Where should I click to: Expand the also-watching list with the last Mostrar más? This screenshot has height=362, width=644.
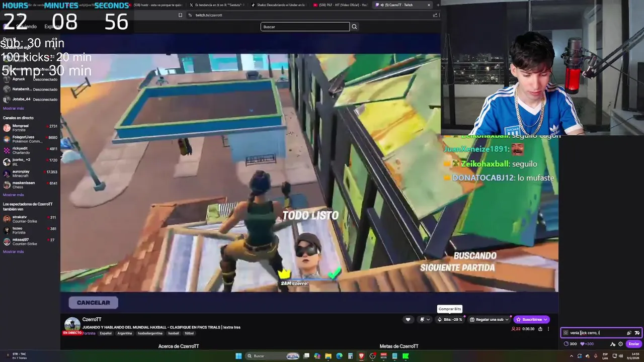14,251
